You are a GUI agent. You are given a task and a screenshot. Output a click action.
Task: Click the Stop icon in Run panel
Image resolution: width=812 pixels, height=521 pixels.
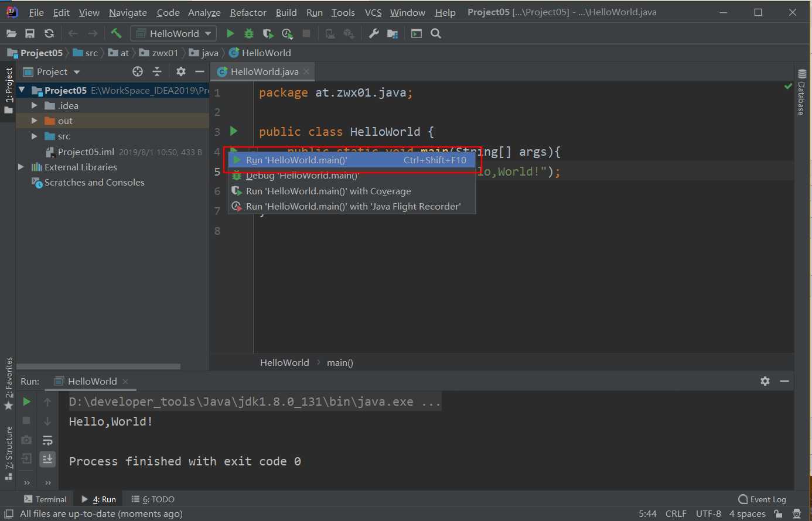click(26, 420)
